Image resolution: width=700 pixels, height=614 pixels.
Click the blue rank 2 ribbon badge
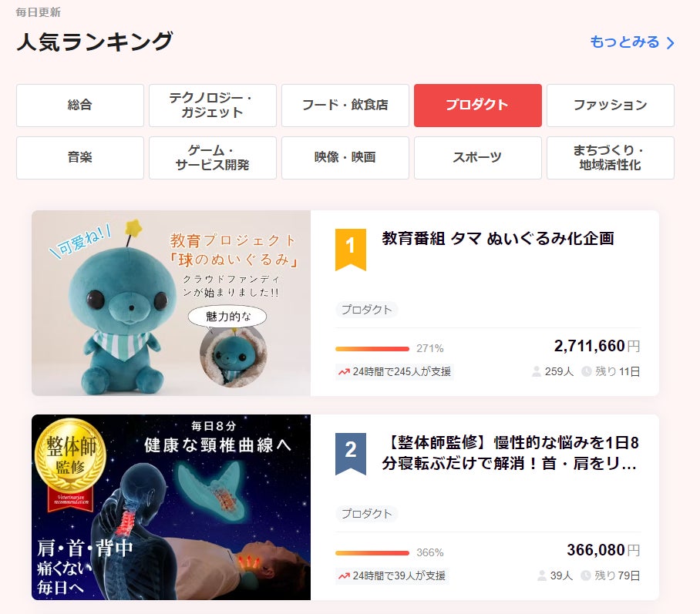pyautogui.click(x=351, y=454)
